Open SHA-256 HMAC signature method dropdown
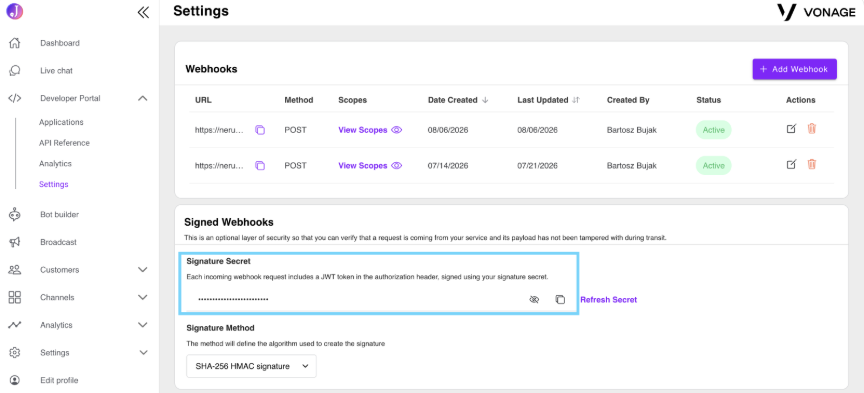Viewport: 864px width, 393px height. coord(251,366)
